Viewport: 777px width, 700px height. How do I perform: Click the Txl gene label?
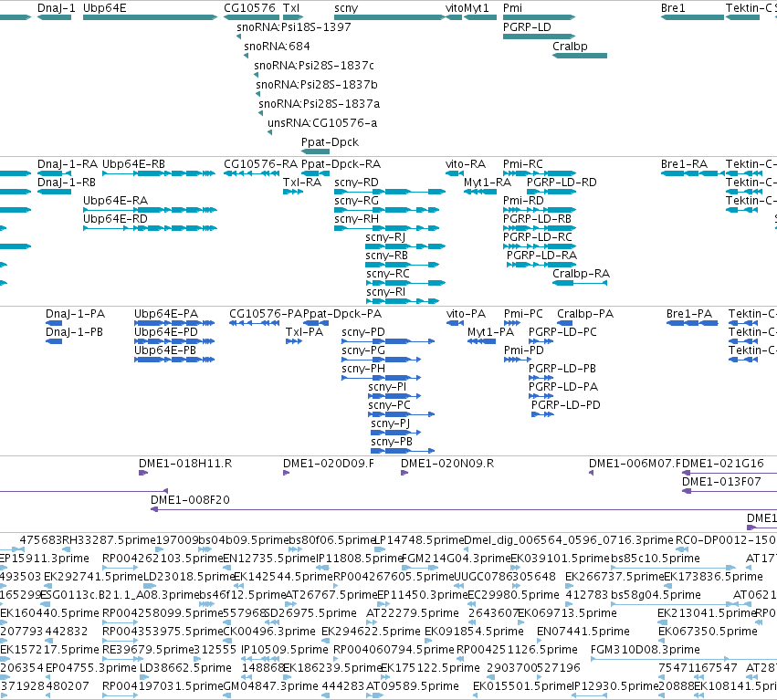click(x=291, y=8)
